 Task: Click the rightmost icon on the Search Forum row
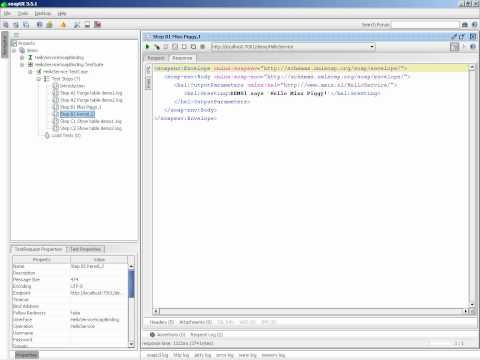474,25
